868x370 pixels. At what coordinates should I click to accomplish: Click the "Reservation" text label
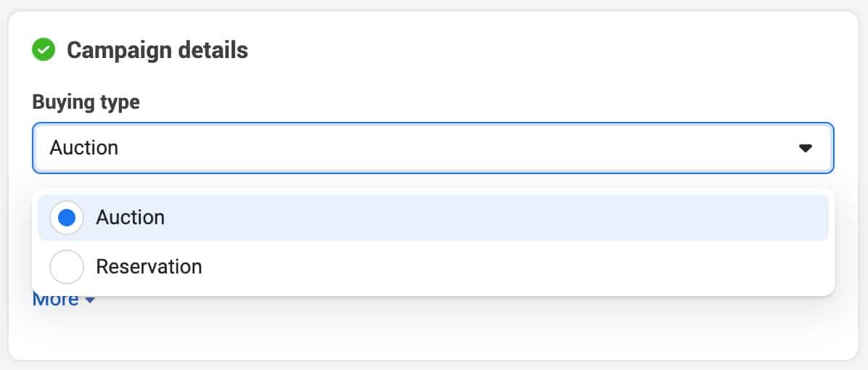(149, 266)
